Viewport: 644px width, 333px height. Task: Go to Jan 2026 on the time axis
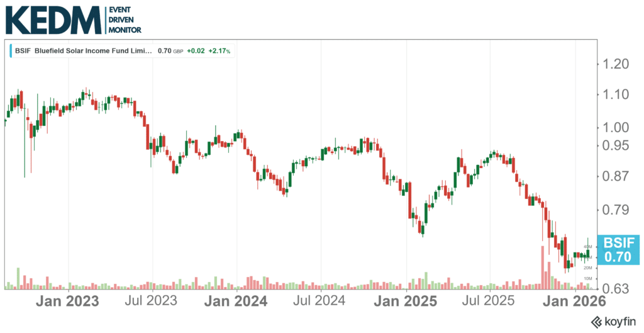[x=575, y=301]
